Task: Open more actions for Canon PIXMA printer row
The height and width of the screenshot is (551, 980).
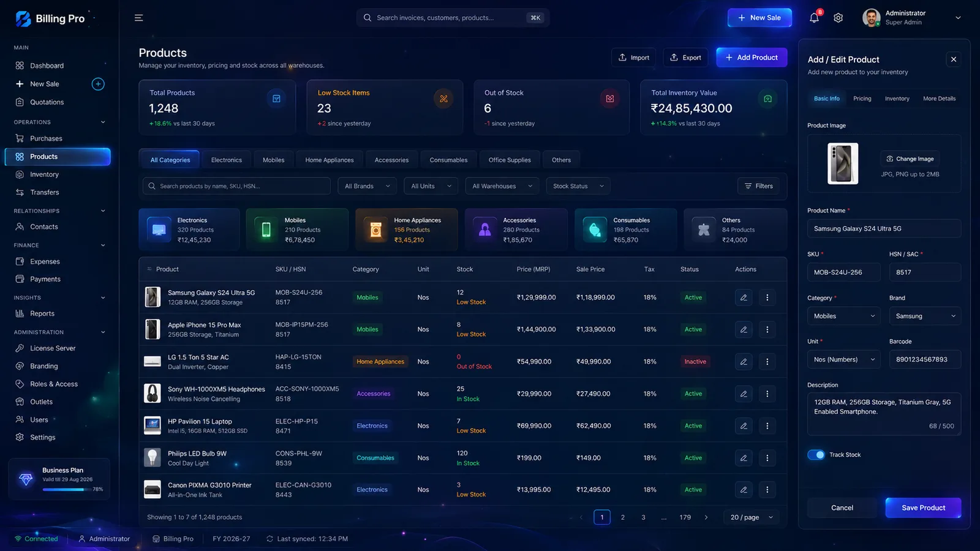Action: tap(767, 490)
